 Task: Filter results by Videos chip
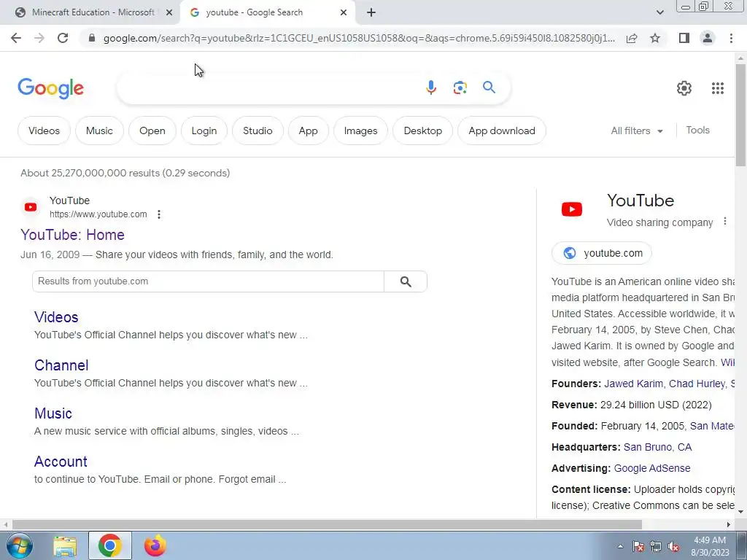click(x=44, y=131)
